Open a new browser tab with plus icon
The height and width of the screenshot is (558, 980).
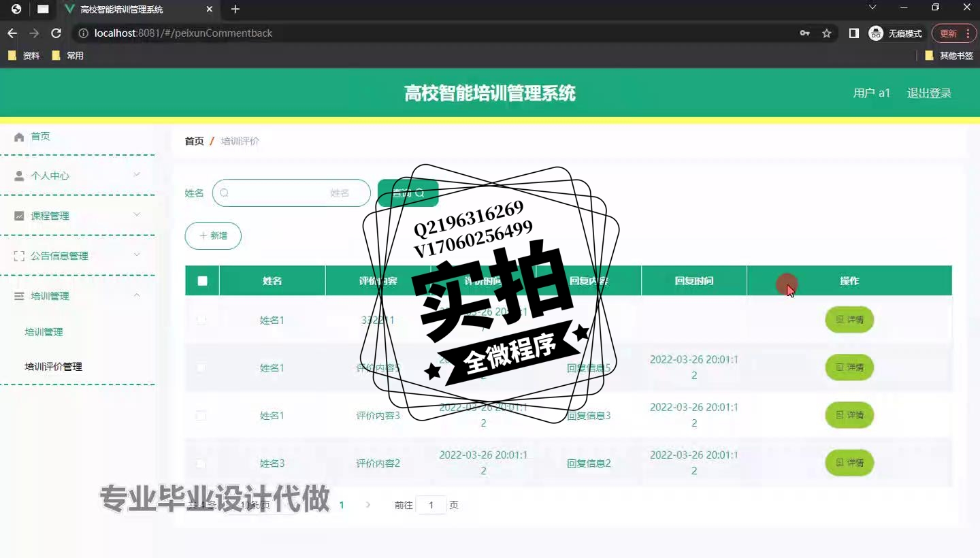click(235, 10)
